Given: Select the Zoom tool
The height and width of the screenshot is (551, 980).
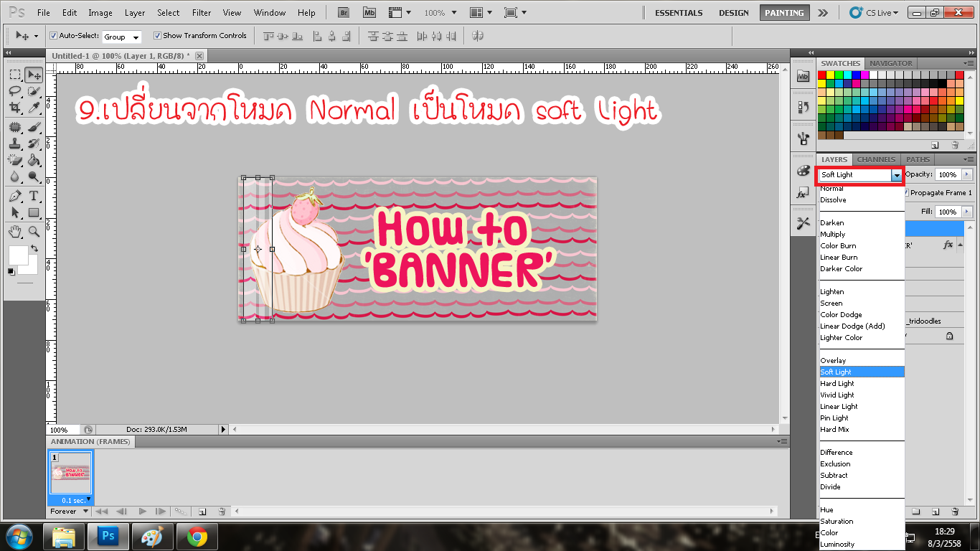Looking at the screenshot, I should tap(34, 231).
